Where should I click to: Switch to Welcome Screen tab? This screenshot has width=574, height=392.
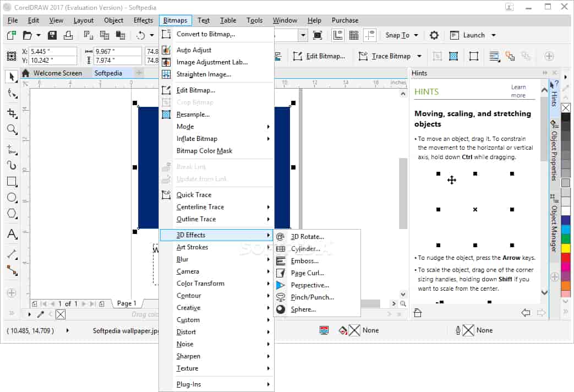(x=58, y=73)
